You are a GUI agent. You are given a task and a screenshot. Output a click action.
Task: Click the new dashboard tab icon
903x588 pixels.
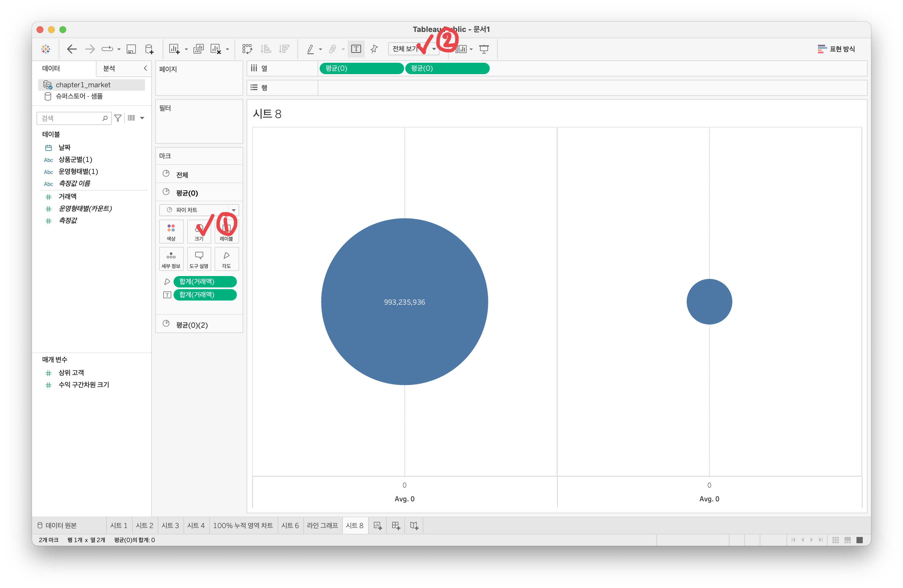(x=396, y=526)
